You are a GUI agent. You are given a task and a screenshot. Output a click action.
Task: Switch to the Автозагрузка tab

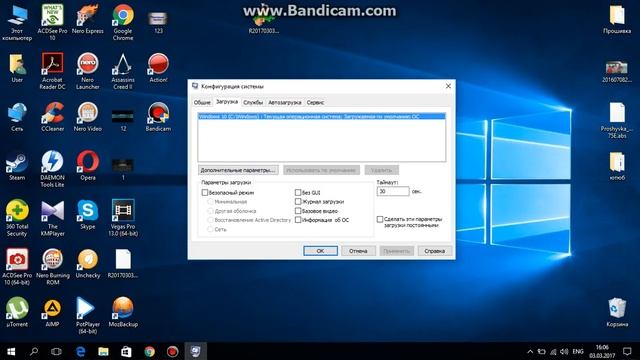[284, 102]
